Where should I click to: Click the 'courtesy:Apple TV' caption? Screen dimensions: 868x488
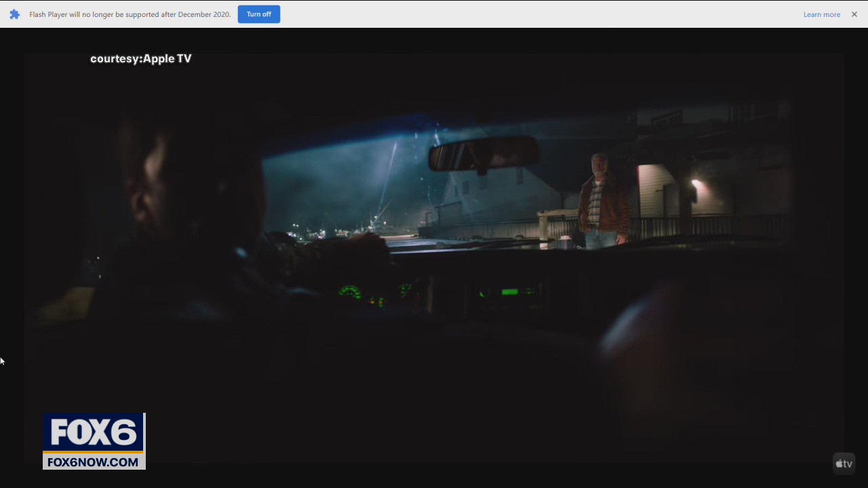(141, 59)
